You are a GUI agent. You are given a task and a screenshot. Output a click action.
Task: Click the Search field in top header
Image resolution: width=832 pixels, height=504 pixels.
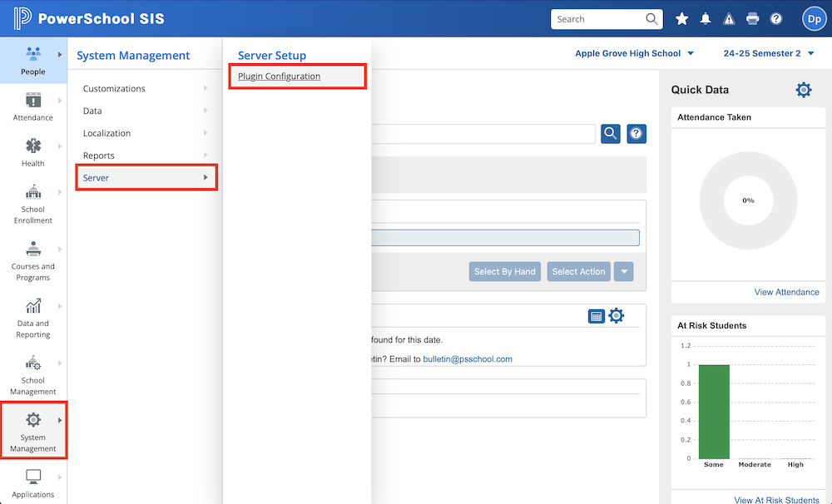point(597,19)
